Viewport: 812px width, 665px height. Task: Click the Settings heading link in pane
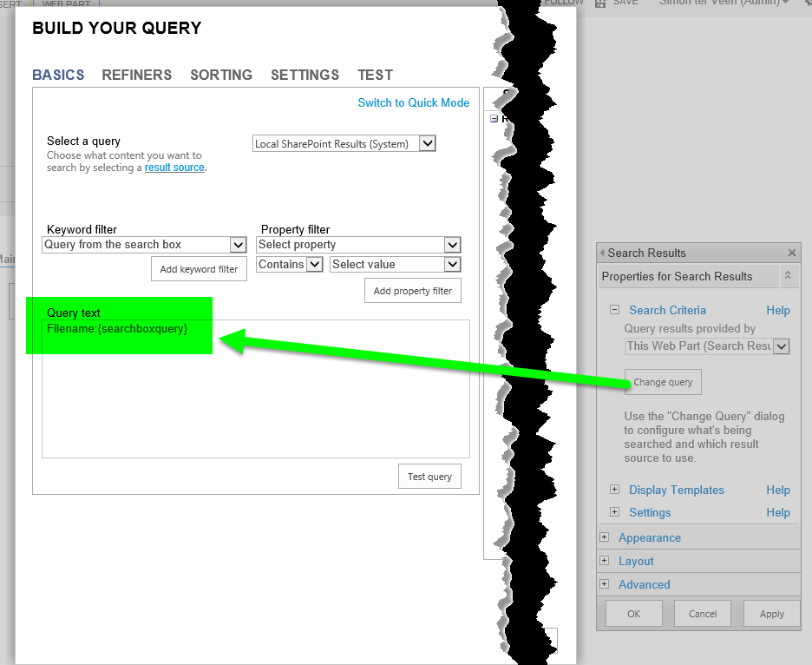[650, 512]
